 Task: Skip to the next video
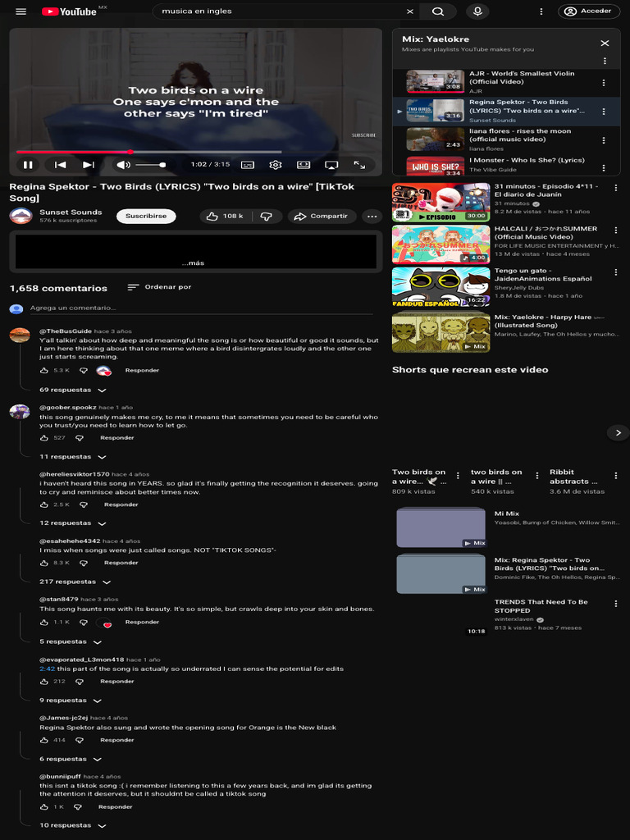[89, 165]
